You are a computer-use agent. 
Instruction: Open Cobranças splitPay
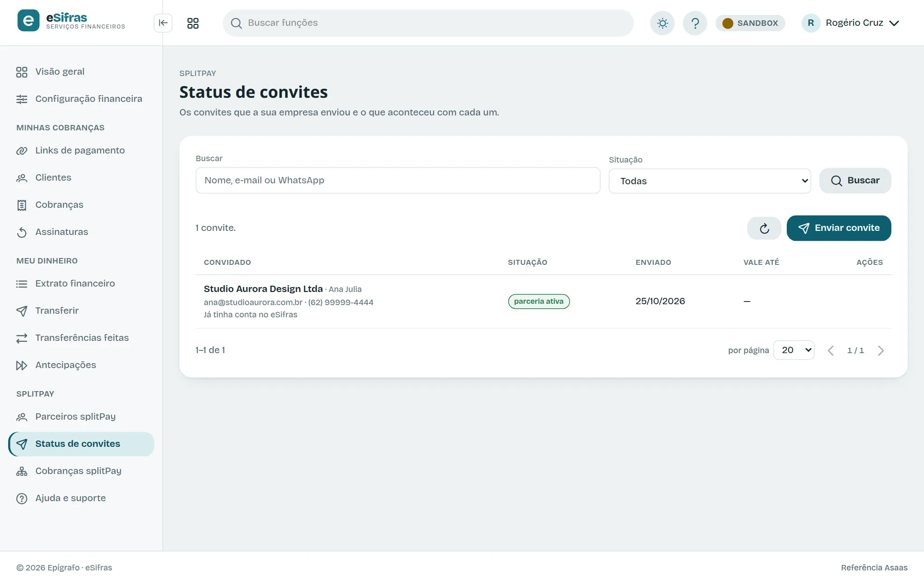coord(81,471)
